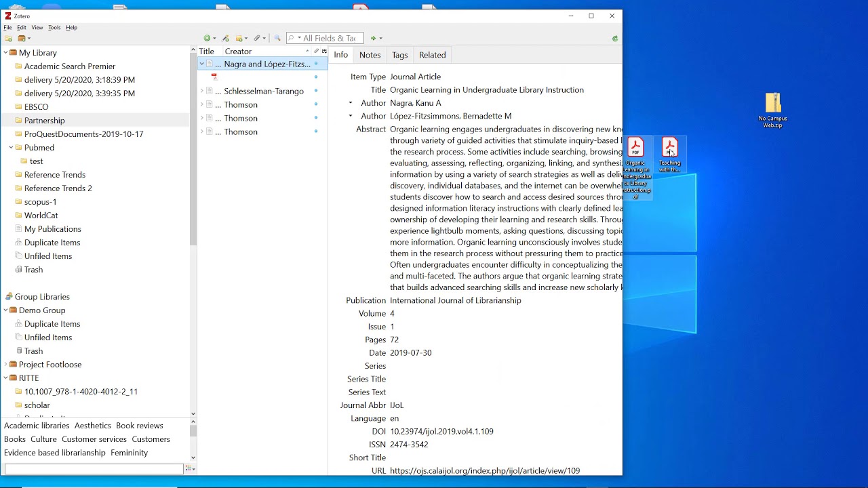Open Unfiled Items under My Library
The image size is (868, 488).
48,256
